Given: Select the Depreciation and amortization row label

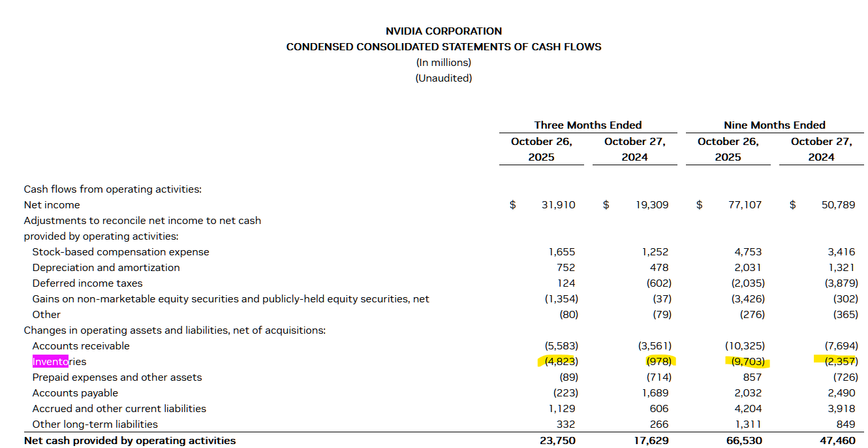Looking at the screenshot, I should pos(106,268).
